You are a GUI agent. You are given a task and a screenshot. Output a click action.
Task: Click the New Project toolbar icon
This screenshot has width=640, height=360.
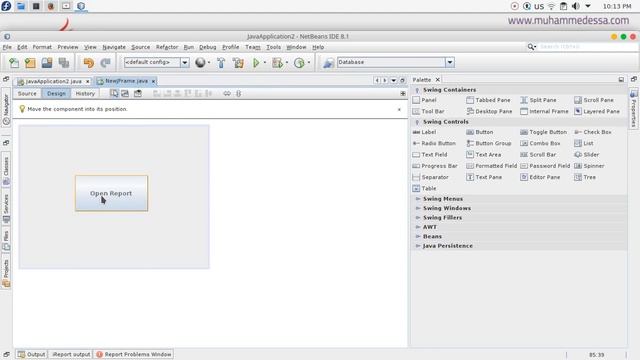(x=30, y=62)
